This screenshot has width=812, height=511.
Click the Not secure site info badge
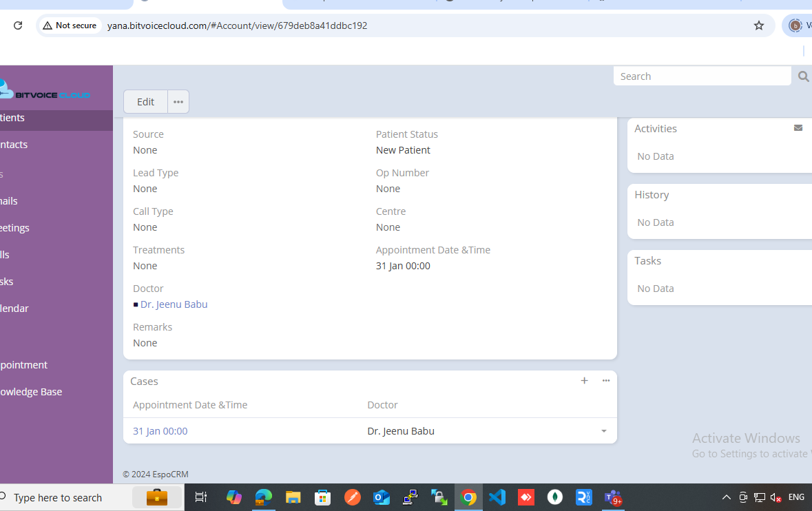click(70, 25)
